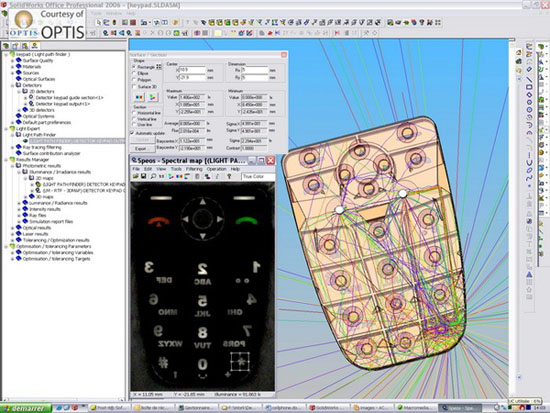The width and height of the screenshot is (550, 413).
Task: Click the Sources node icon in tree
Action: [19, 73]
